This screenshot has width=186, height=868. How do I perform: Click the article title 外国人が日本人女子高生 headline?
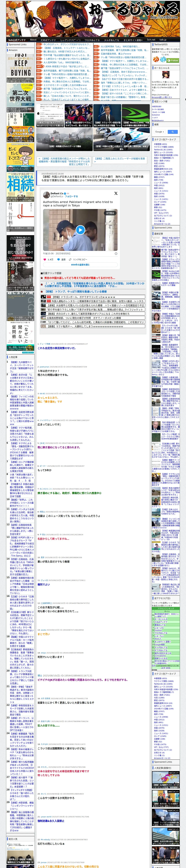coord(93,179)
